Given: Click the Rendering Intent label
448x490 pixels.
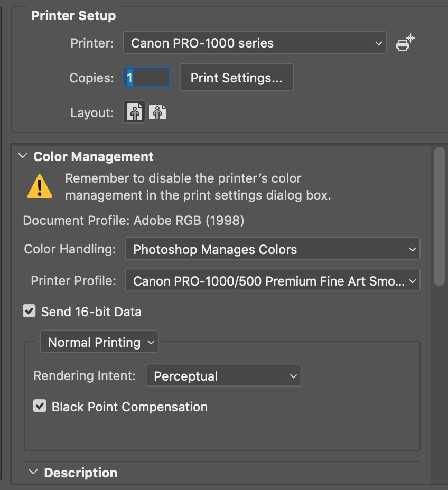Looking at the screenshot, I should pos(85,376).
